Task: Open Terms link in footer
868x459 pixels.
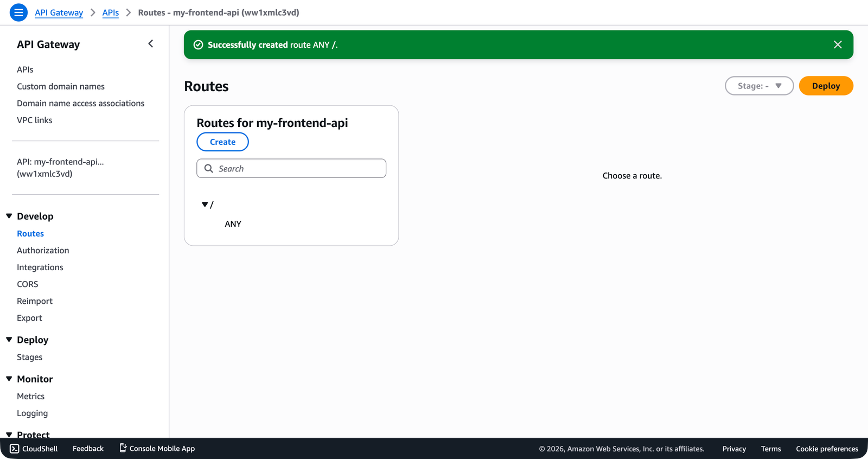Action: pos(771,449)
